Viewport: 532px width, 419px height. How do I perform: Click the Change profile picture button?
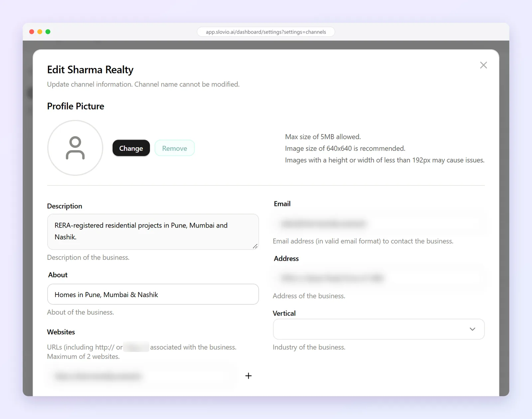point(131,148)
